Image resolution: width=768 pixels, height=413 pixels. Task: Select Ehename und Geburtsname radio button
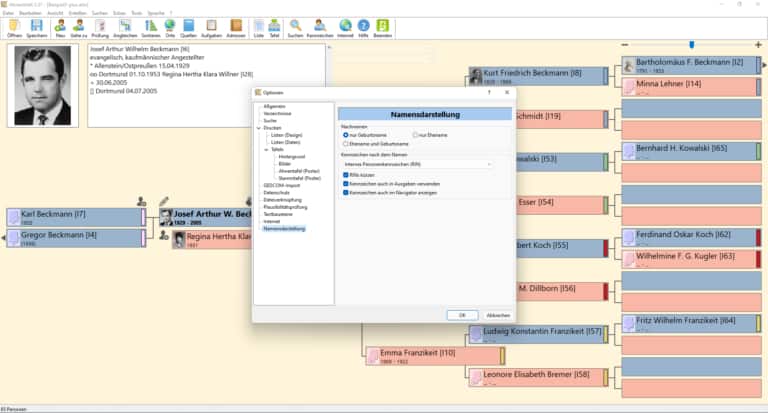tap(346, 144)
